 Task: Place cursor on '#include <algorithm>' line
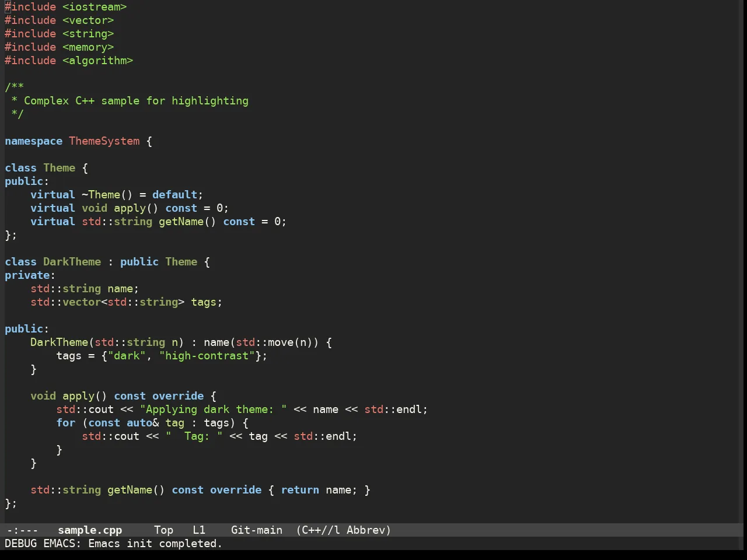click(x=69, y=61)
